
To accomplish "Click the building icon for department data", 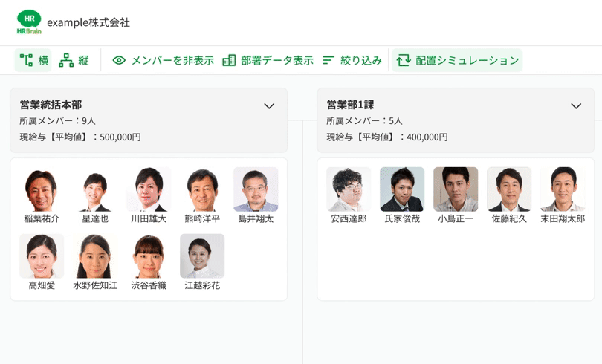I will (x=229, y=60).
